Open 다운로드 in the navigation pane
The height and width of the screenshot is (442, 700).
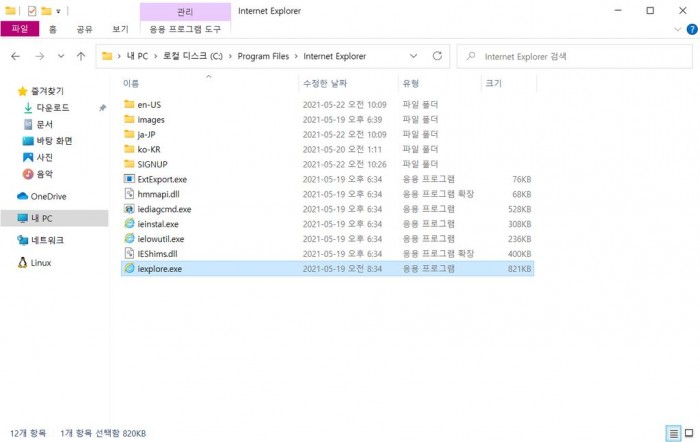53,108
